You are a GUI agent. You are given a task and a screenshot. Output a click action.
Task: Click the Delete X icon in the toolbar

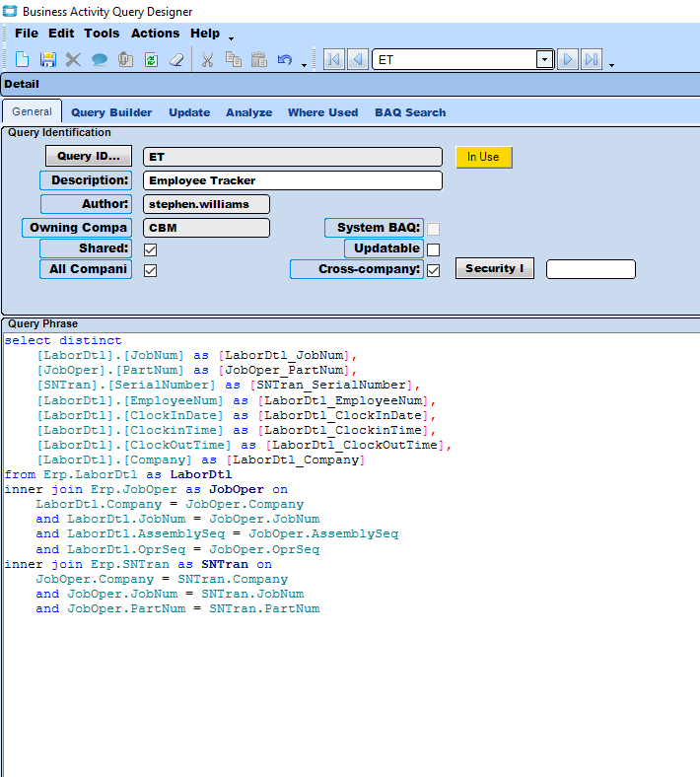point(73,60)
